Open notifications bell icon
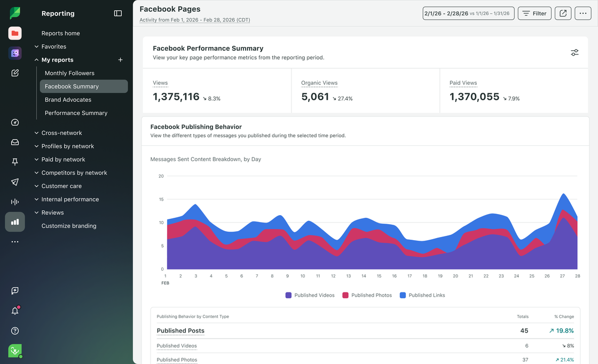This screenshot has width=598, height=364. click(x=15, y=311)
